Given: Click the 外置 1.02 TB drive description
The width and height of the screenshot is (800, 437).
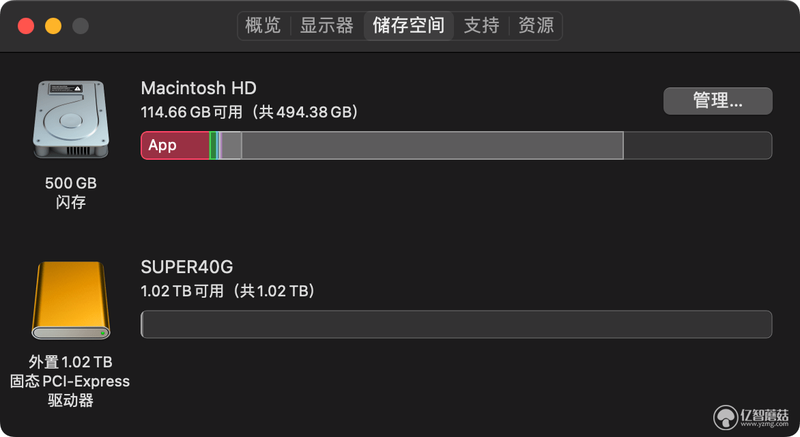Looking at the screenshot, I should tap(70, 381).
